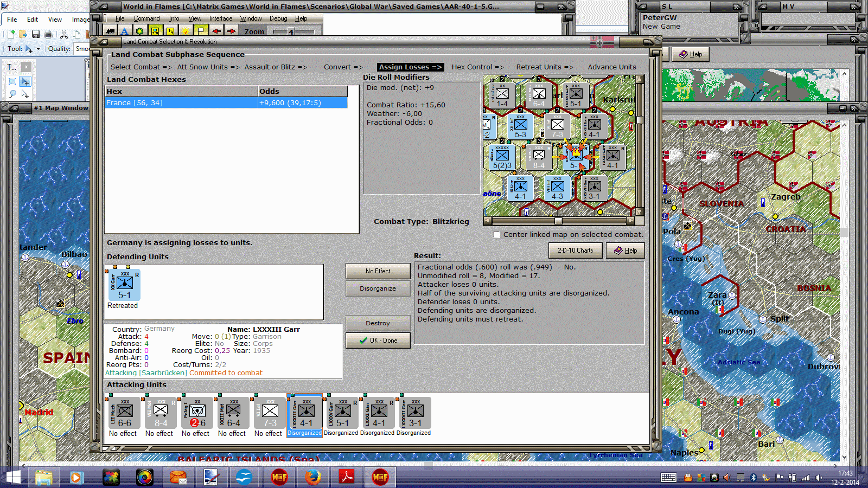Viewport: 868px width, 488px height.
Task: Click the combat mini-map horizontal scrollbar
Action: click(x=559, y=221)
